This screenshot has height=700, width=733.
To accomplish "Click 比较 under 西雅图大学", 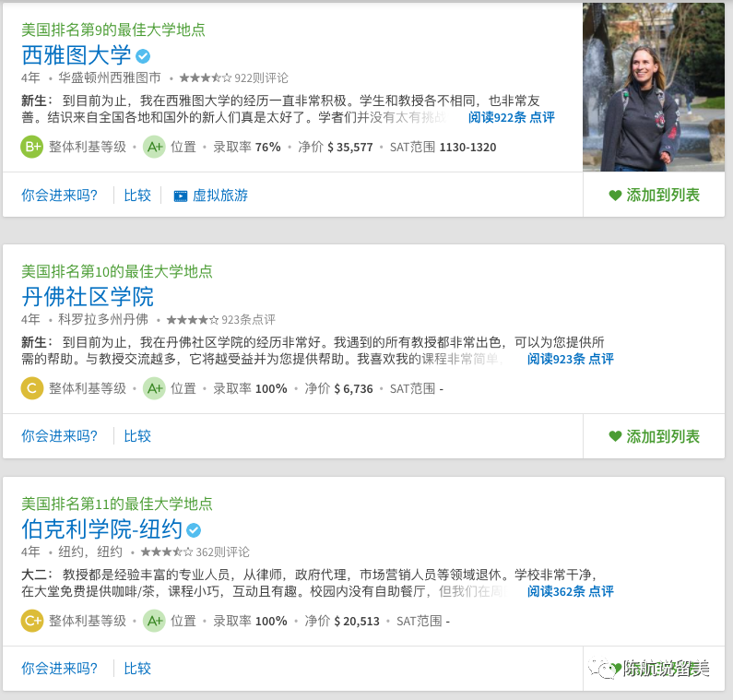I will (x=137, y=196).
